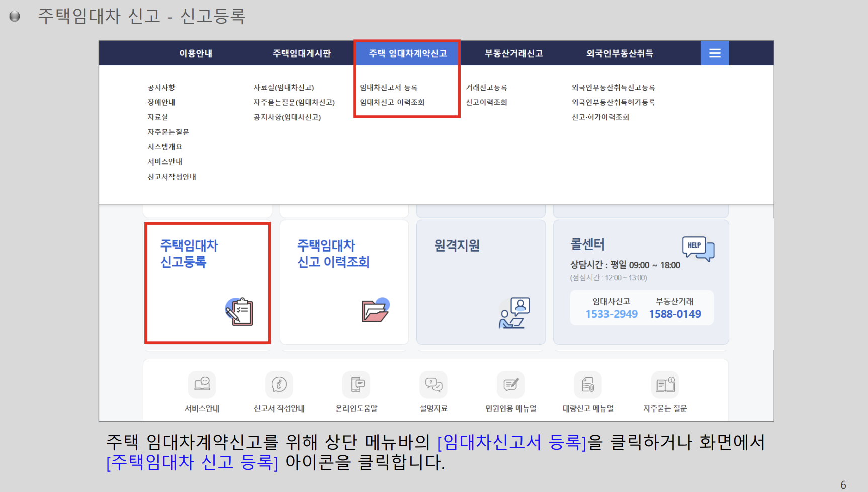This screenshot has width=868, height=492.
Task: Open the 민원인용 매뉴얼 document icon
Action: click(x=510, y=384)
